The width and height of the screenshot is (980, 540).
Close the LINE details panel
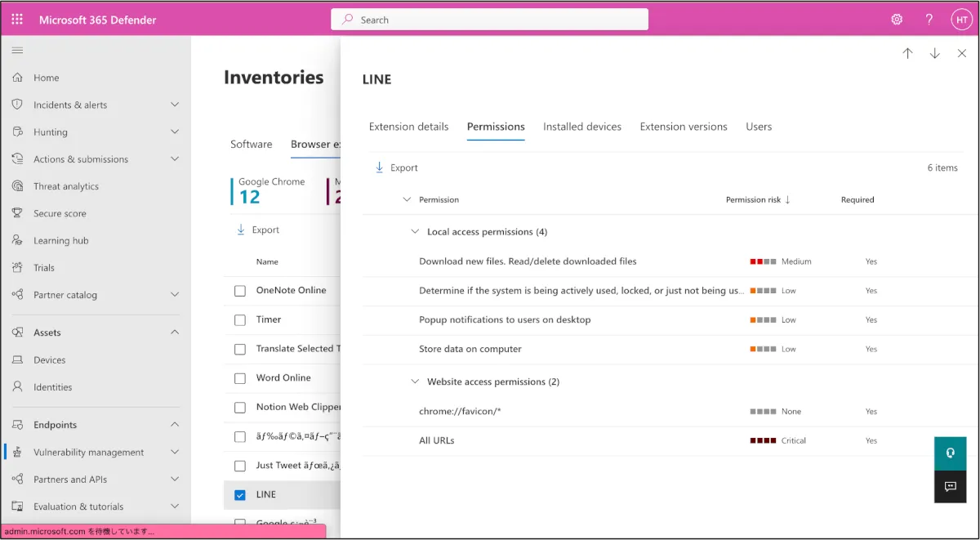961,53
